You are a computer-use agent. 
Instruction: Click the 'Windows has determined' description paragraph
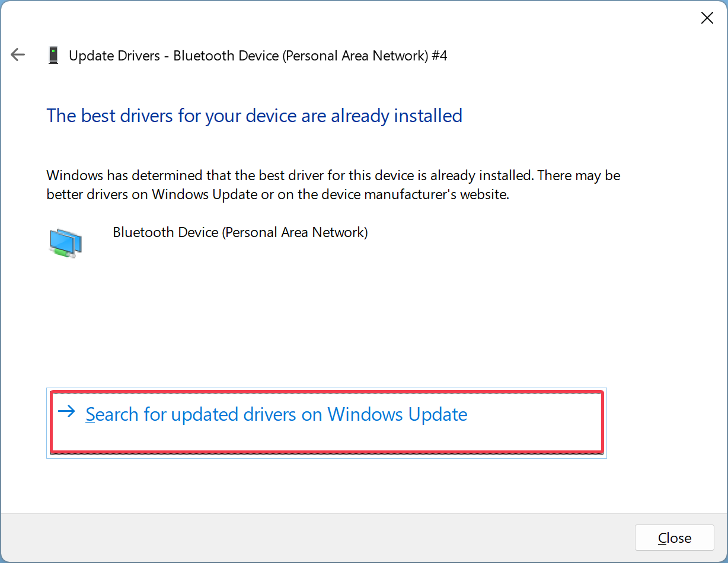click(x=334, y=185)
